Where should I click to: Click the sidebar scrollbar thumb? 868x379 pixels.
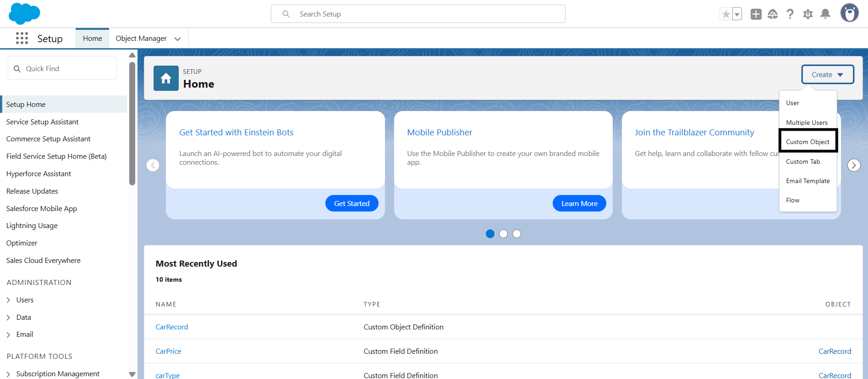(132, 123)
